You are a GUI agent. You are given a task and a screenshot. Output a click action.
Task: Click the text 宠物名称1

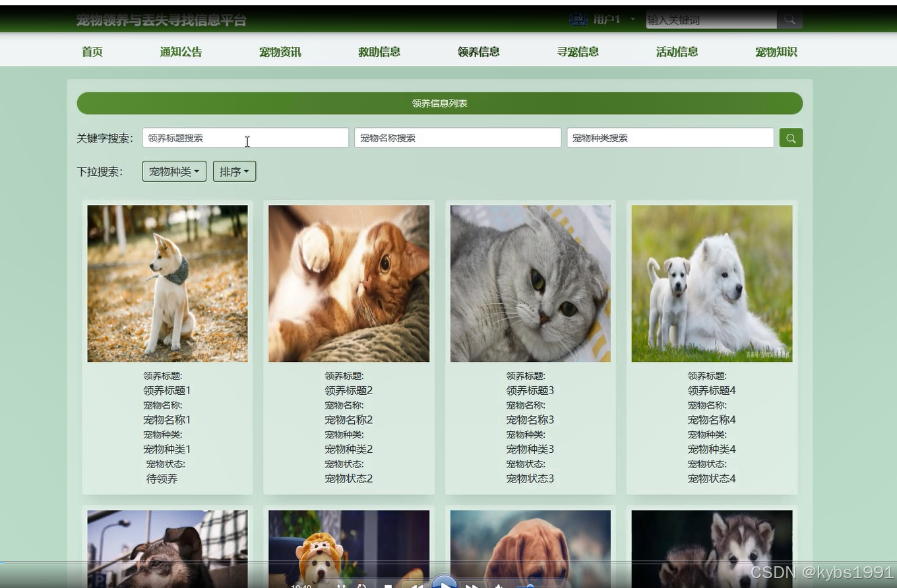click(x=167, y=420)
